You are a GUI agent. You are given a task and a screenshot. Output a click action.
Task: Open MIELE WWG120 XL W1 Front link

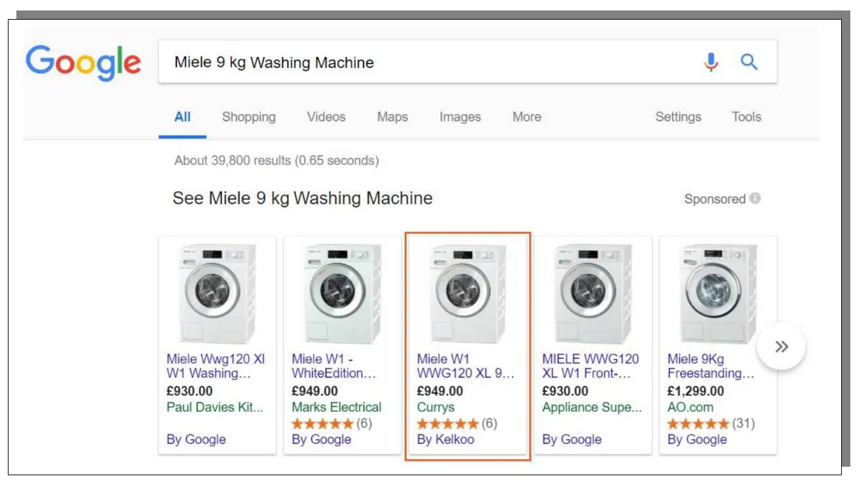pyautogui.click(x=590, y=366)
